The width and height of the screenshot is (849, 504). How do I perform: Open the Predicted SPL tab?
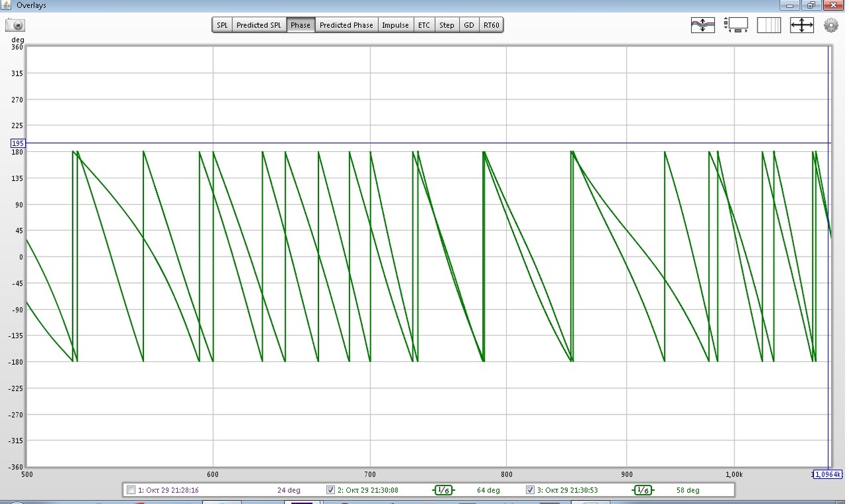259,25
